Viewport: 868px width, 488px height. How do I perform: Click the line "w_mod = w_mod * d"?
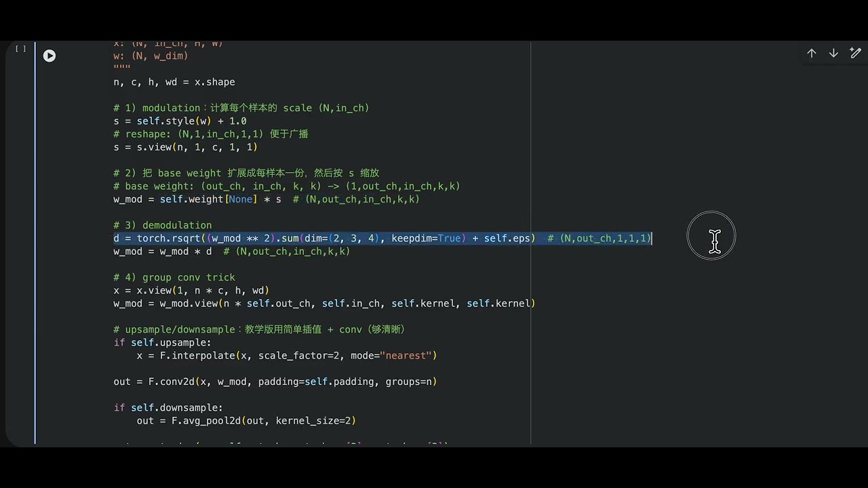click(x=232, y=251)
